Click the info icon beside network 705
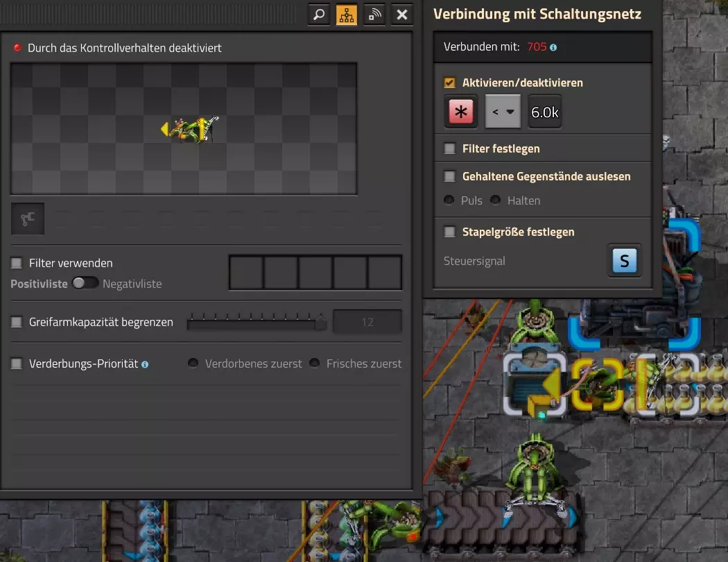 [x=553, y=47]
